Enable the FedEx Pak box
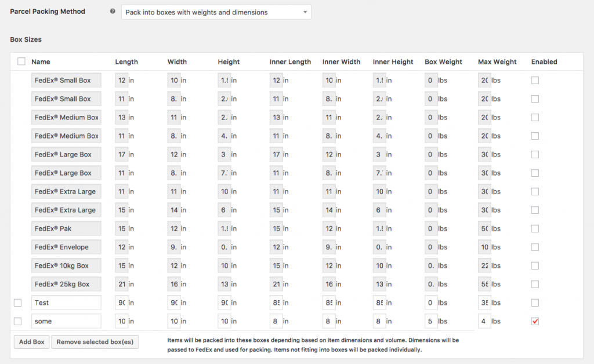Viewport: 594px width, 364px height. [535, 228]
